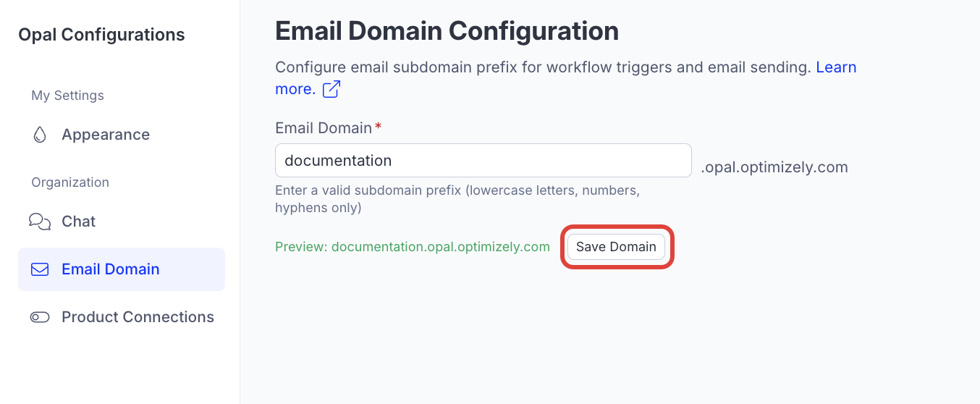Click the Email Domain field label
The image size is (980, 404).
click(323, 128)
